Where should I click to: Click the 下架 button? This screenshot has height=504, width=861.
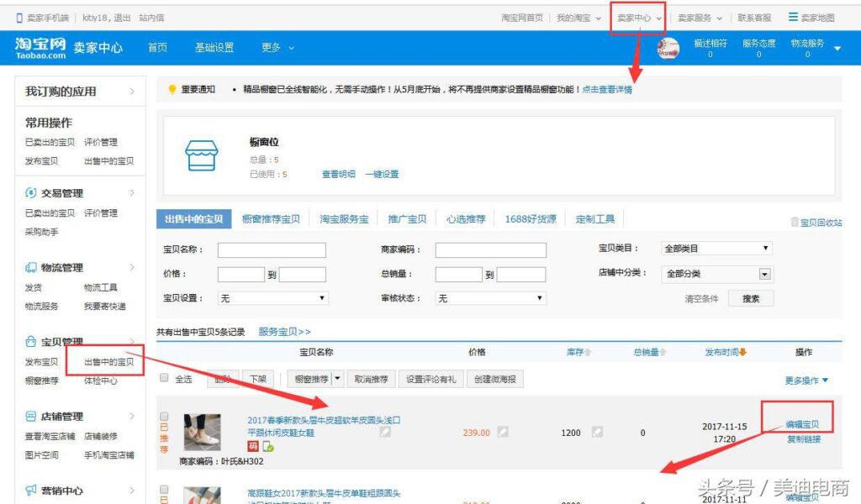[x=257, y=379]
